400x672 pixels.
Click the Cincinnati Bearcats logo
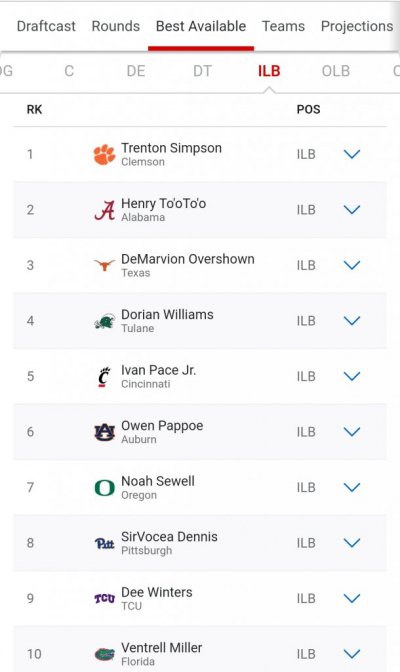(104, 377)
